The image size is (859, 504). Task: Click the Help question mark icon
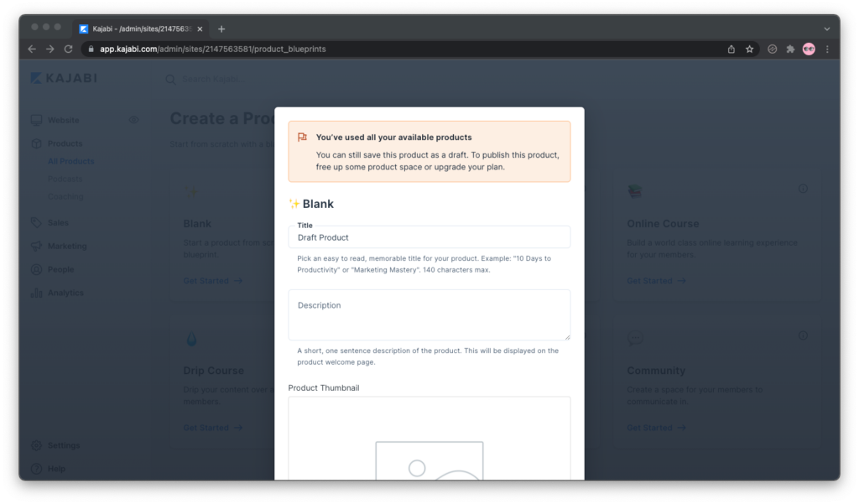[x=36, y=469]
